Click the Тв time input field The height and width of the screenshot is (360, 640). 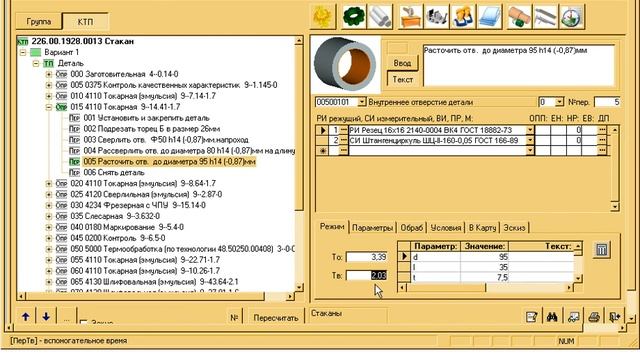pyautogui.click(x=367, y=276)
